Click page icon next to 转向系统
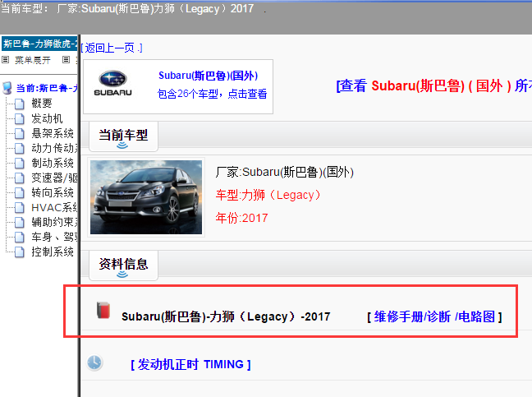 20,193
